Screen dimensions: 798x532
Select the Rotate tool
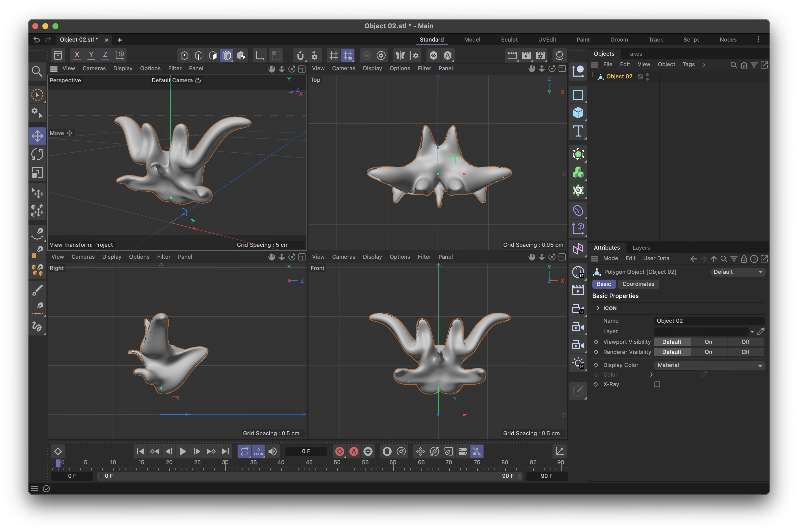click(37, 154)
